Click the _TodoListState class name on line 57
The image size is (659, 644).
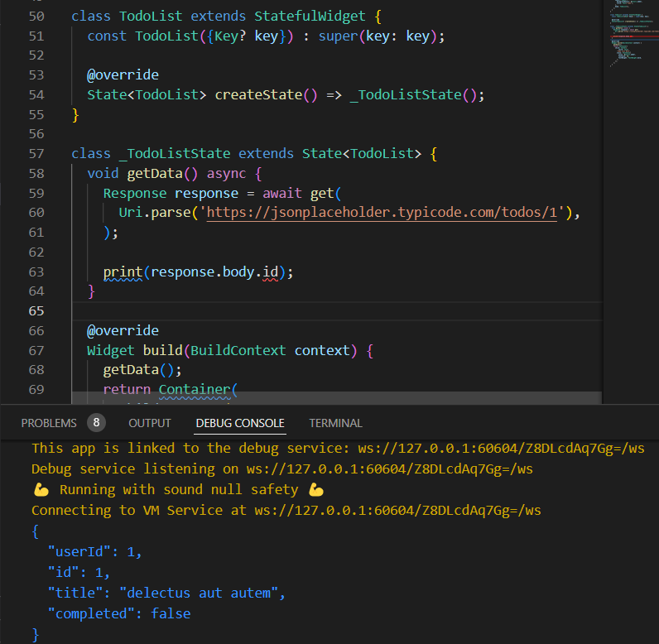175,154
